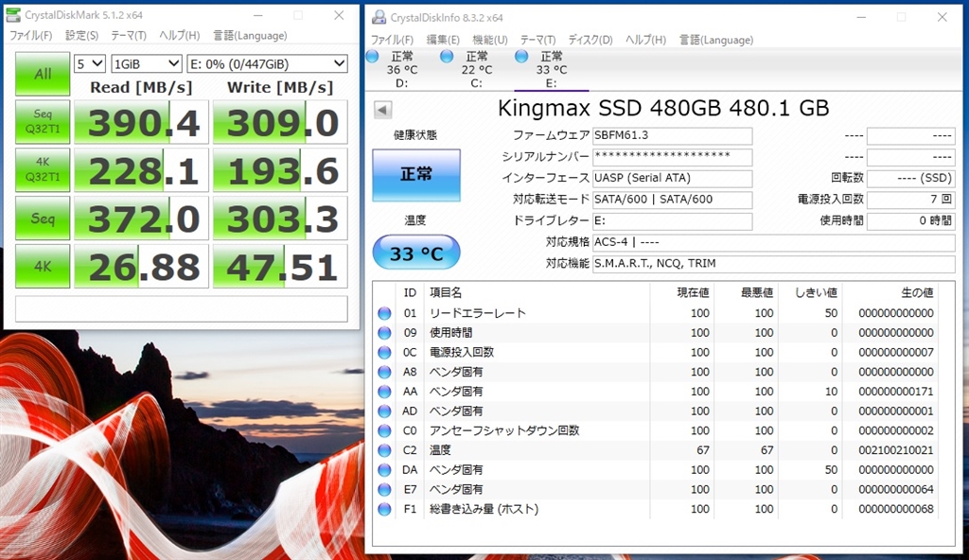Open the テーマ(T) menu in CrystalDiskInfo
Screen dimensions: 969x560
537,40
